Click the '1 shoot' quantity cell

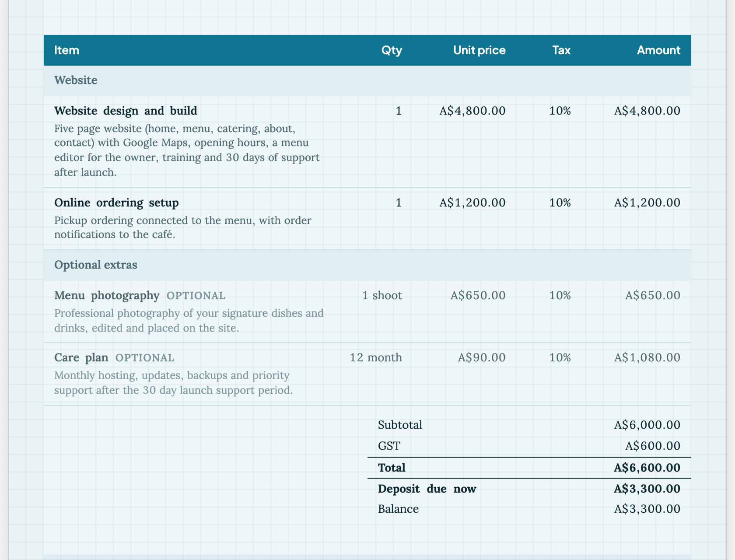tap(382, 295)
